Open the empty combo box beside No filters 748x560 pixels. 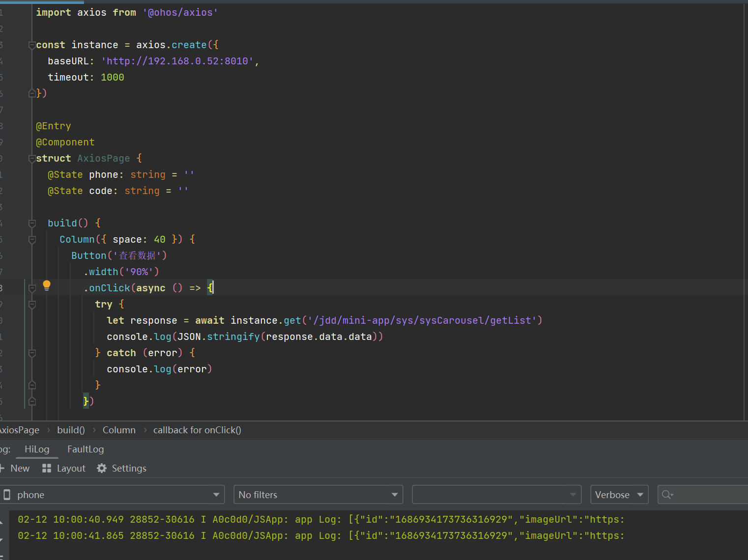tap(497, 495)
